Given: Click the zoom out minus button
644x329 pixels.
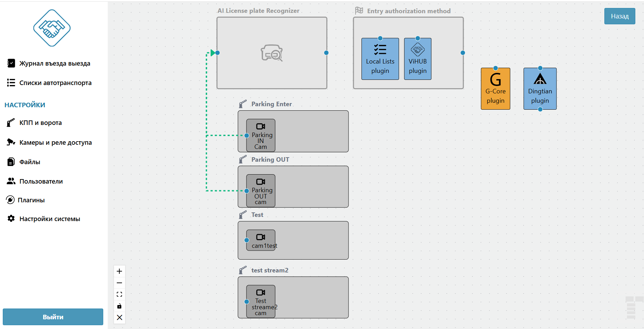Looking at the screenshot, I should click(x=119, y=283).
